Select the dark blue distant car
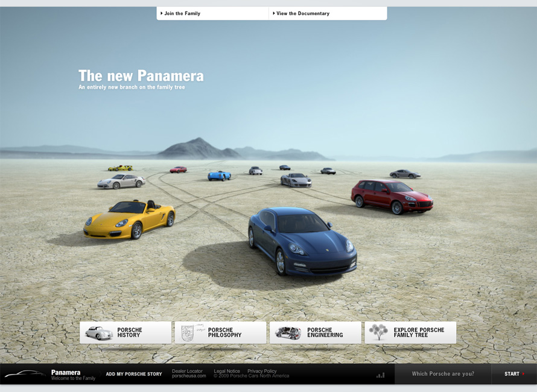537x392 pixels. [285, 168]
